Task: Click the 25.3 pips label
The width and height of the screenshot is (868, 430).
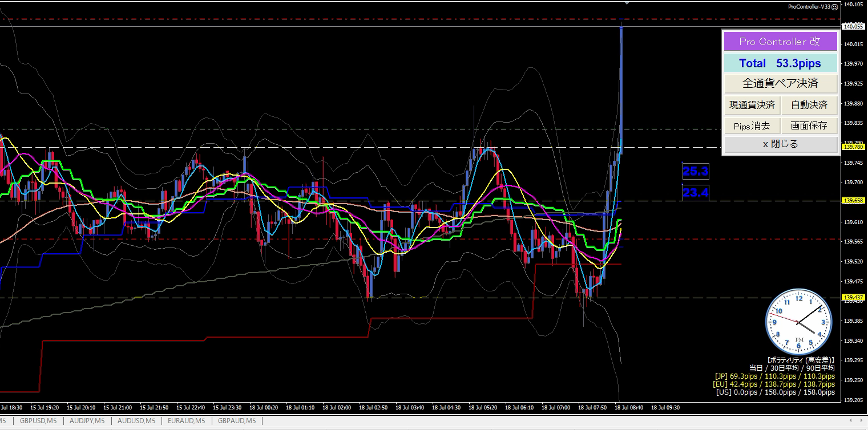Action: 696,171
